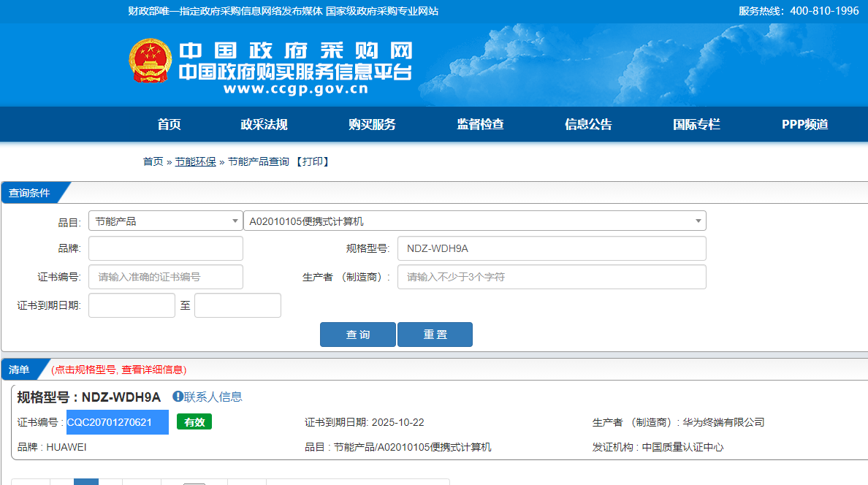Click the contact info exclamation icon
This screenshot has width=868, height=485.
coord(178,397)
